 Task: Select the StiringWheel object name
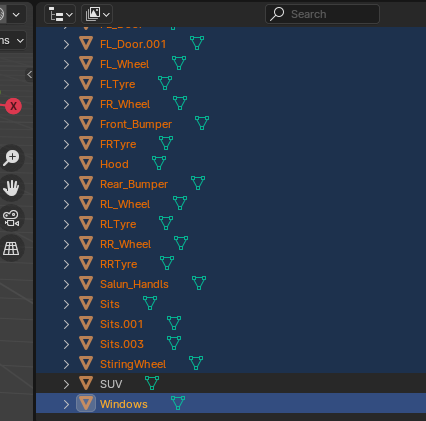point(133,364)
